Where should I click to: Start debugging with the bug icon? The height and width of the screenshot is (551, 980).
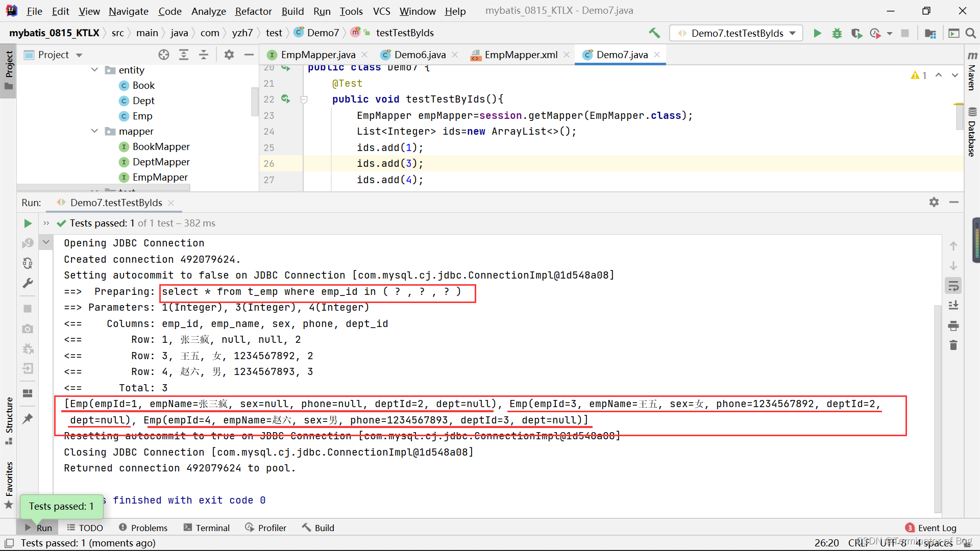click(x=837, y=33)
